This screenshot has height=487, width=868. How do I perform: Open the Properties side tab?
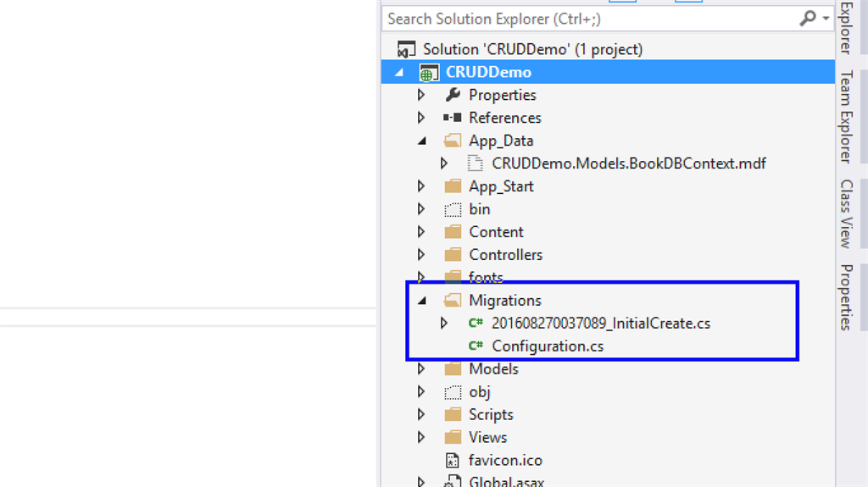pos(847,297)
